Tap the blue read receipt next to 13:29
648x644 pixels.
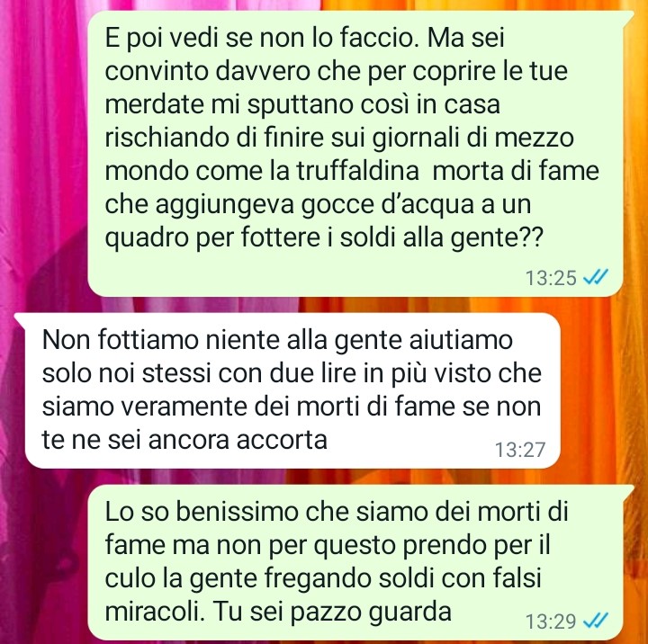click(596, 621)
